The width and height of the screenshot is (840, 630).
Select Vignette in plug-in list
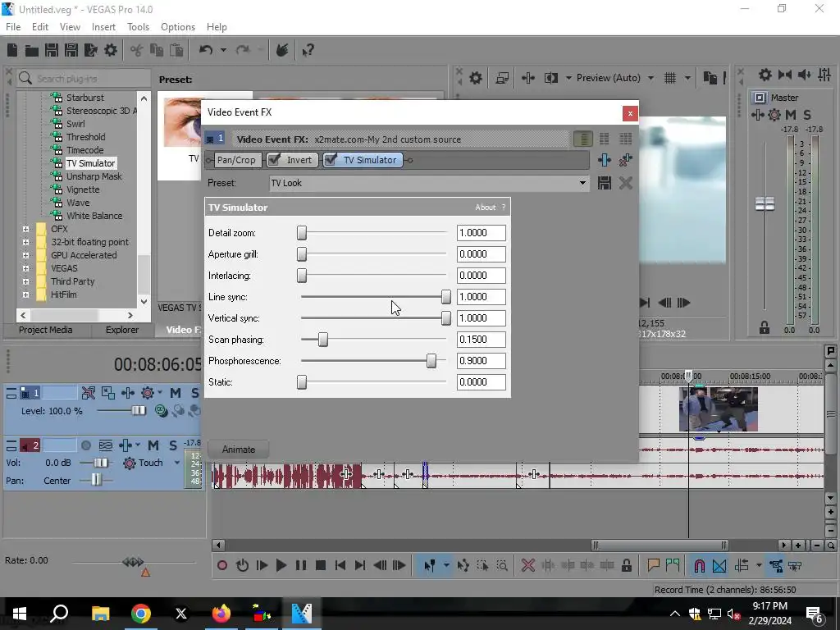click(83, 189)
